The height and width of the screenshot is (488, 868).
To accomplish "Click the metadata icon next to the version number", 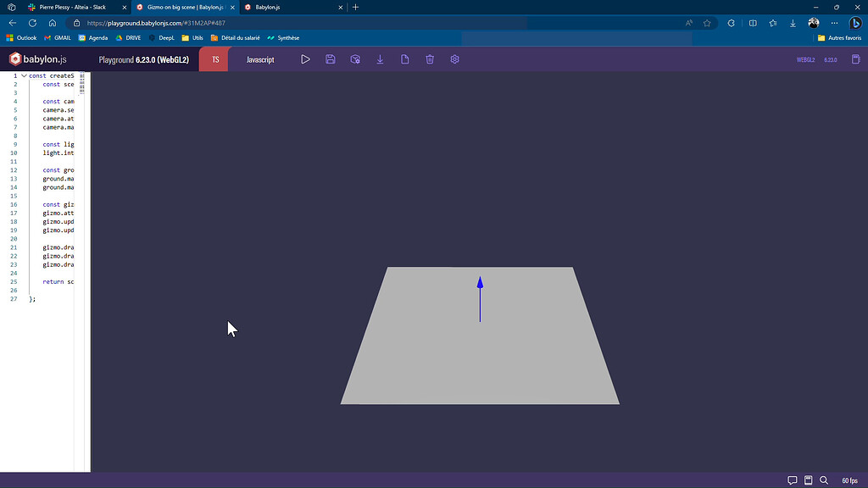I will tap(855, 59).
